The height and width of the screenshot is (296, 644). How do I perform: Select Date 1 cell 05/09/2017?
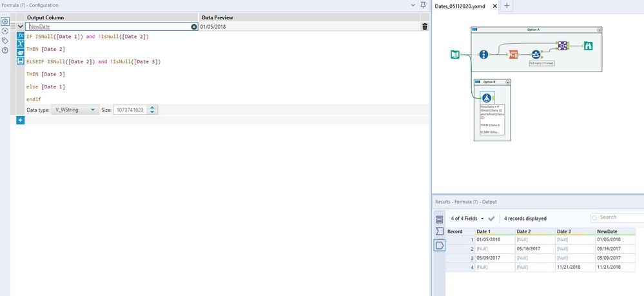495,258
